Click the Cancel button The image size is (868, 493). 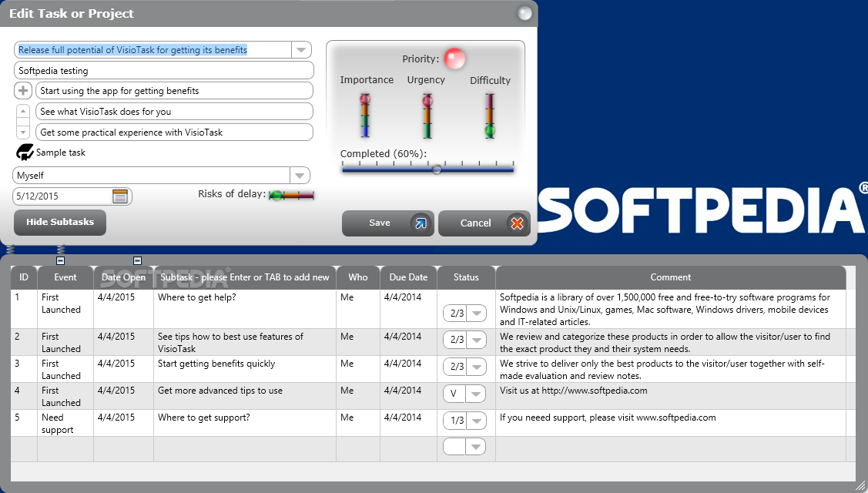(484, 223)
